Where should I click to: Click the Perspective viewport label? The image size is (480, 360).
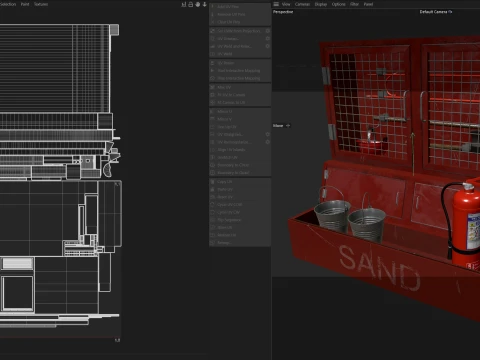pyautogui.click(x=283, y=12)
